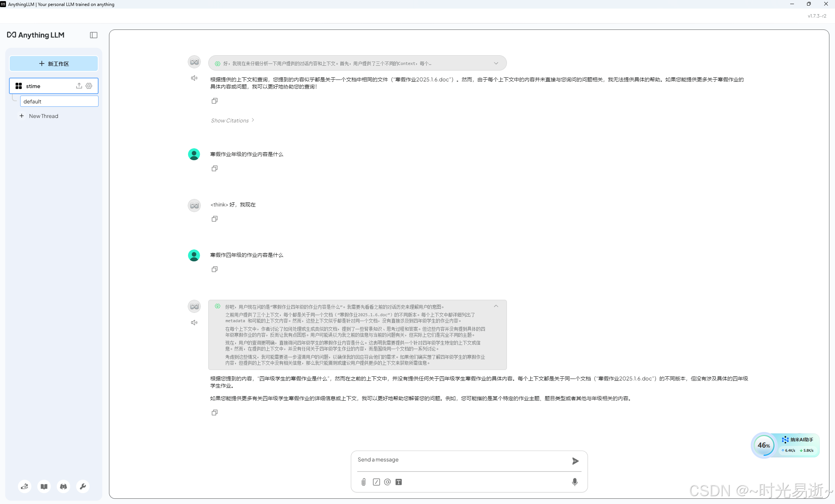Create a New Thread
The image size is (835, 504).
43,116
